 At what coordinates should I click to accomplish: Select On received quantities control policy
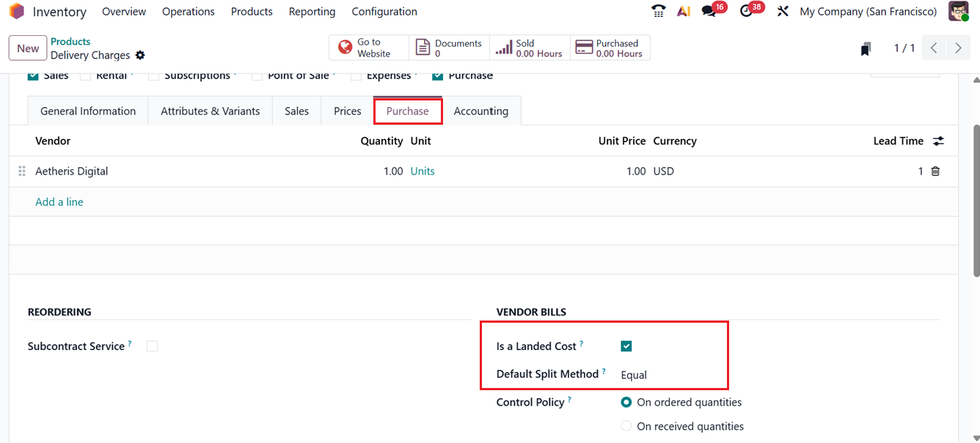[x=626, y=426]
